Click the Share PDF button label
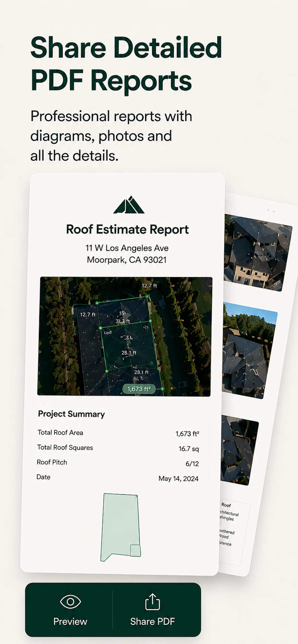298x644 pixels. tap(153, 621)
